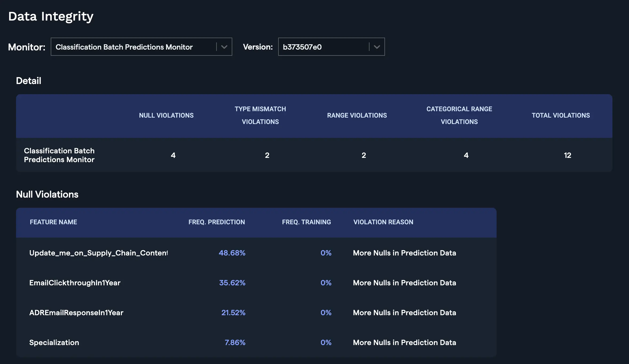Sort by Freq. Training column
629x364 pixels.
306,222
